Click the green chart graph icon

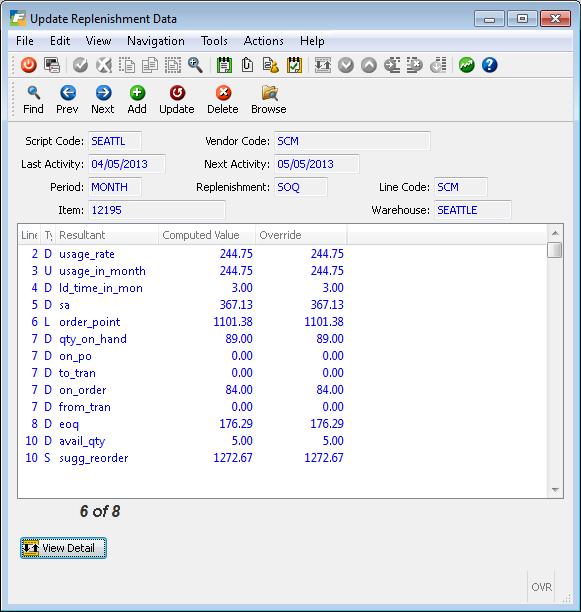pos(466,65)
